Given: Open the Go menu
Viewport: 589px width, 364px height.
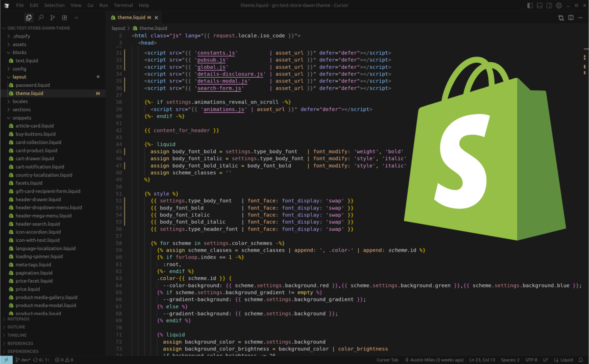Looking at the screenshot, I should point(90,5).
